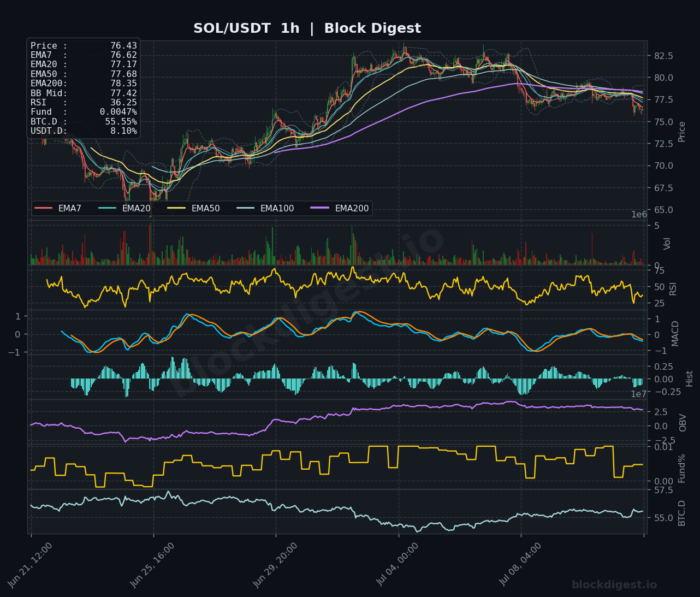Click the MACD axis label
Image resolution: width=700 pixels, height=597 pixels.
pyautogui.click(x=675, y=333)
